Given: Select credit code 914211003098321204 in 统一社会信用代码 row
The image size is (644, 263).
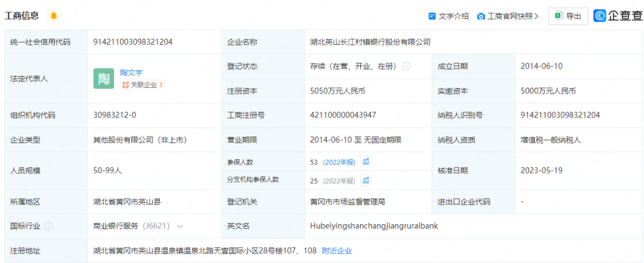Looking at the screenshot, I should [133, 42].
